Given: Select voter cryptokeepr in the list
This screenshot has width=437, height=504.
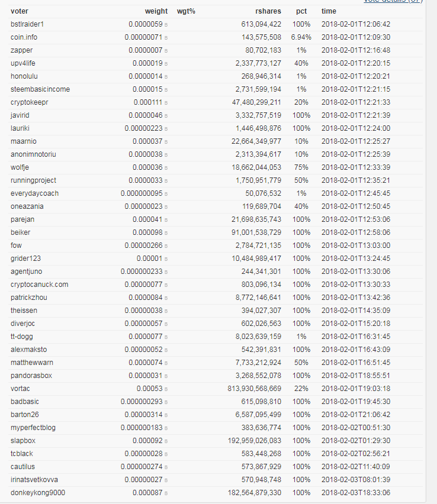Looking at the screenshot, I should point(29,102).
